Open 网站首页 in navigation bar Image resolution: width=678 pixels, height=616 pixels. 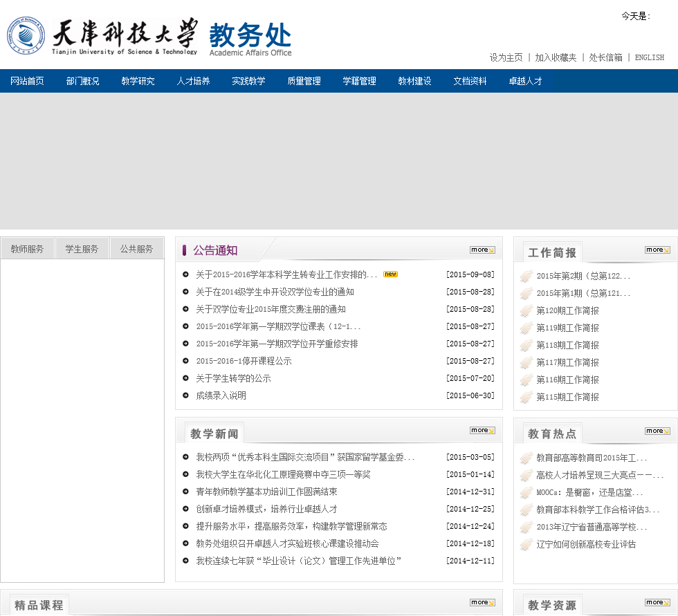(x=27, y=81)
